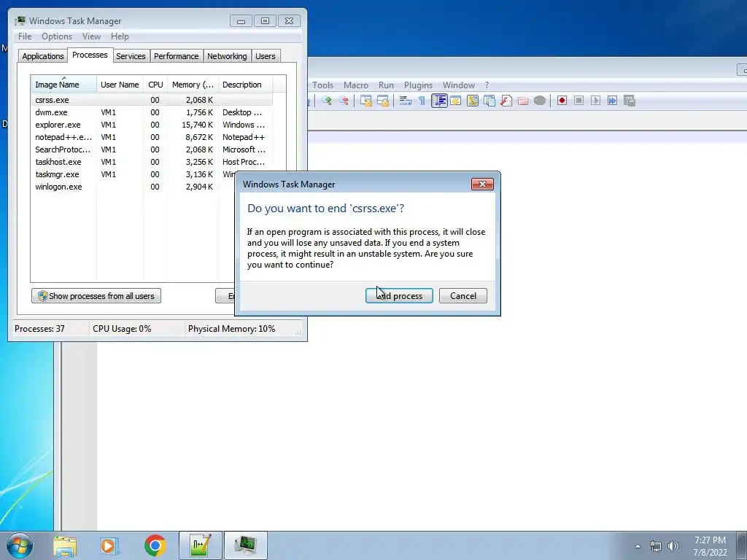Toggle the indent guide icon in Notepad++
The height and width of the screenshot is (560, 747).
(439, 101)
